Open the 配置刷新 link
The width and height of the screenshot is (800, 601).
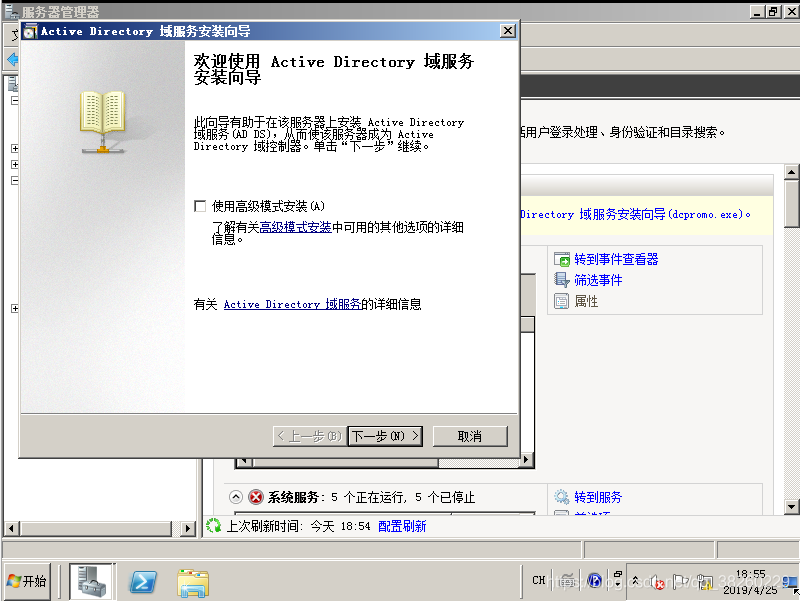pyautogui.click(x=402, y=526)
